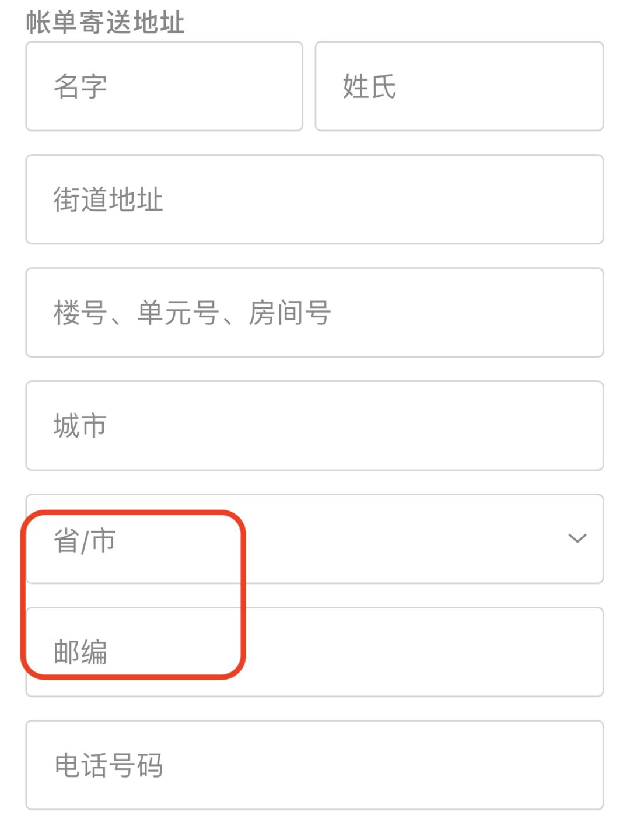Tap the 房间号 placeholder text
630x840 pixels.
coord(290,313)
